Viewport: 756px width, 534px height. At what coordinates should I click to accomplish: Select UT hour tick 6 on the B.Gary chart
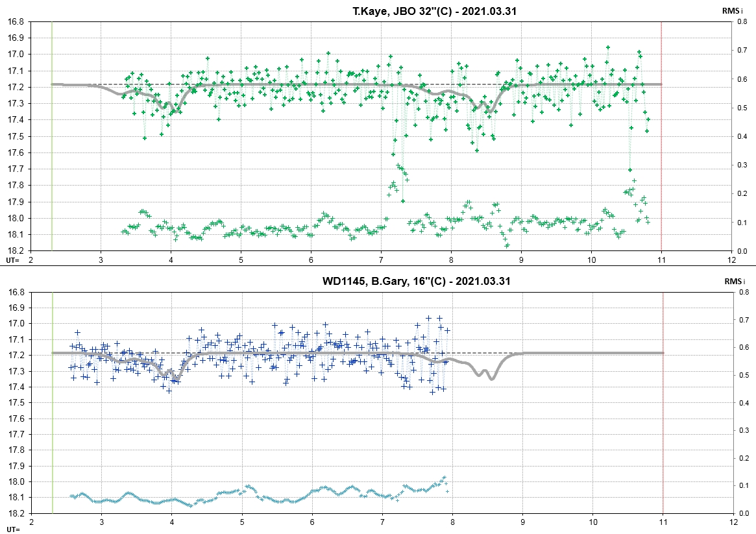[x=312, y=522]
